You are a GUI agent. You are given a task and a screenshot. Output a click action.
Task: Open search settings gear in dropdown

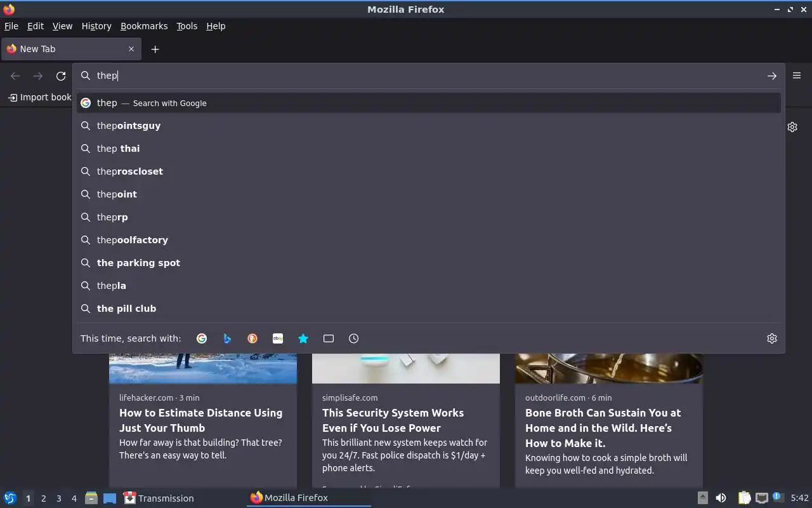coord(771,338)
